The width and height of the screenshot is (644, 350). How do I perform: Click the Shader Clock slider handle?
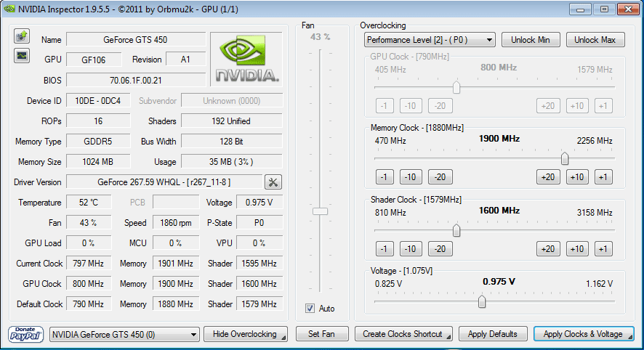(x=456, y=230)
